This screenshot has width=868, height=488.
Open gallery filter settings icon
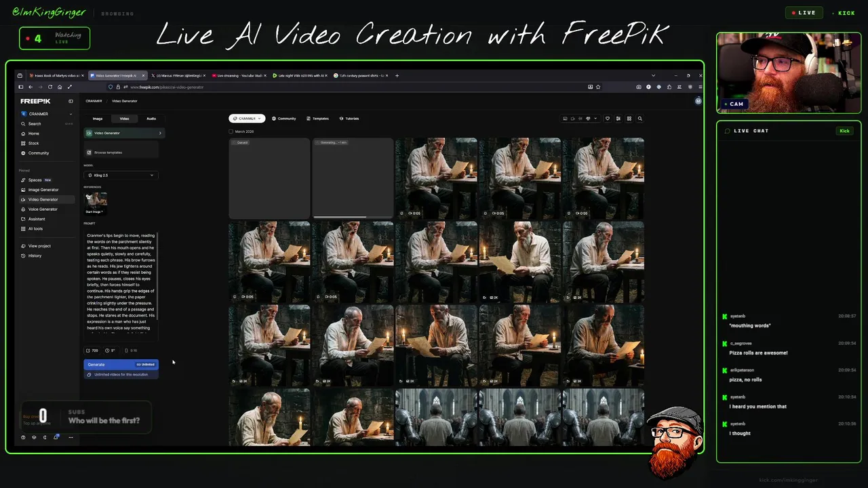[618, 119]
